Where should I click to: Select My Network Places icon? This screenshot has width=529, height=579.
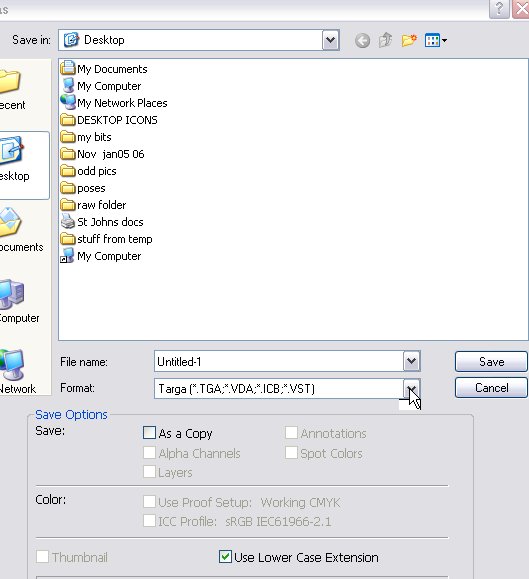68,102
